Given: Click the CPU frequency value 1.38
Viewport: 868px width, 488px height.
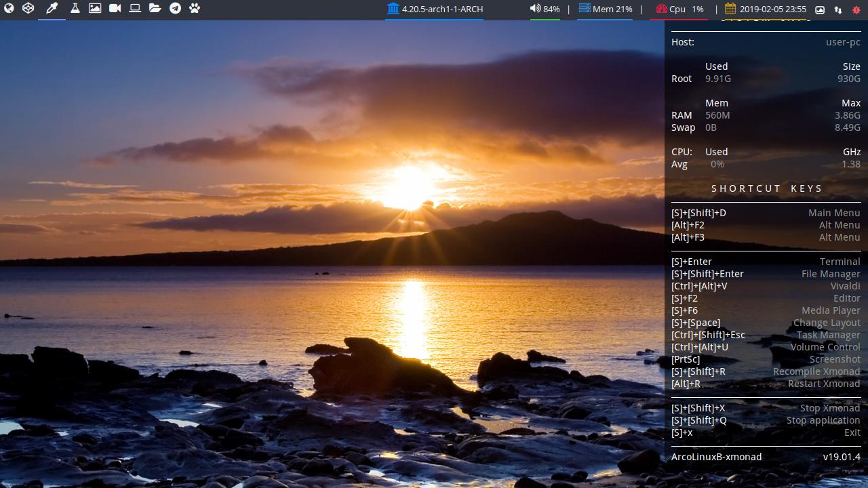Looking at the screenshot, I should [851, 164].
